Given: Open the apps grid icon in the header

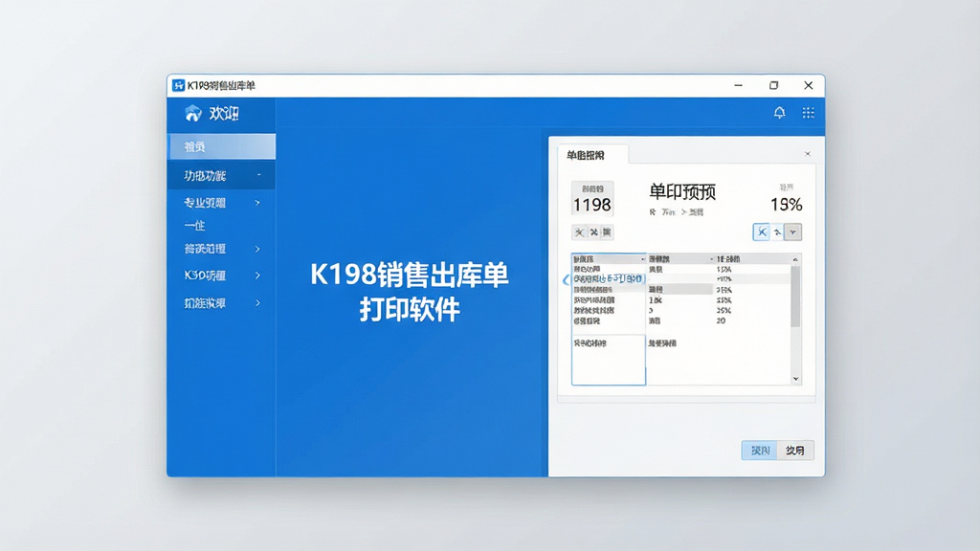Looking at the screenshot, I should (808, 113).
